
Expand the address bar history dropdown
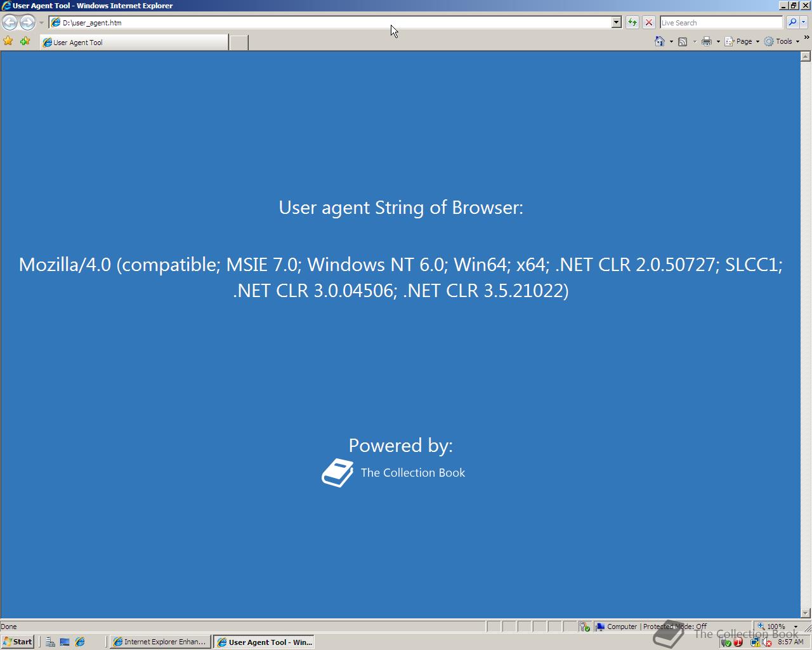(616, 22)
